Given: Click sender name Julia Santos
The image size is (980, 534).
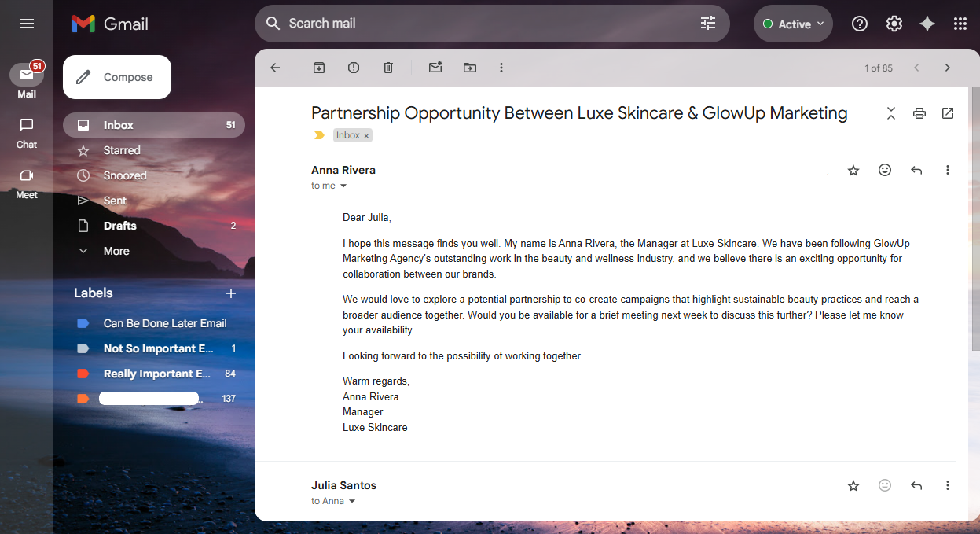Looking at the screenshot, I should tap(343, 485).
